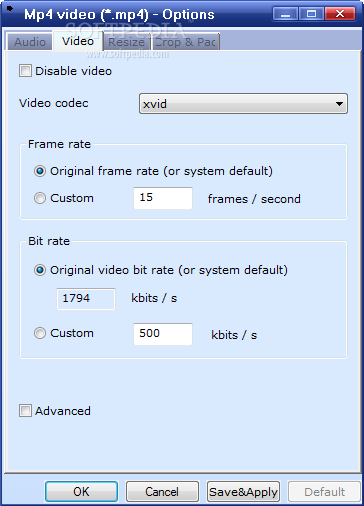Tick the Disable video checkbox
Screen dimensions: 364x506
point(25,71)
